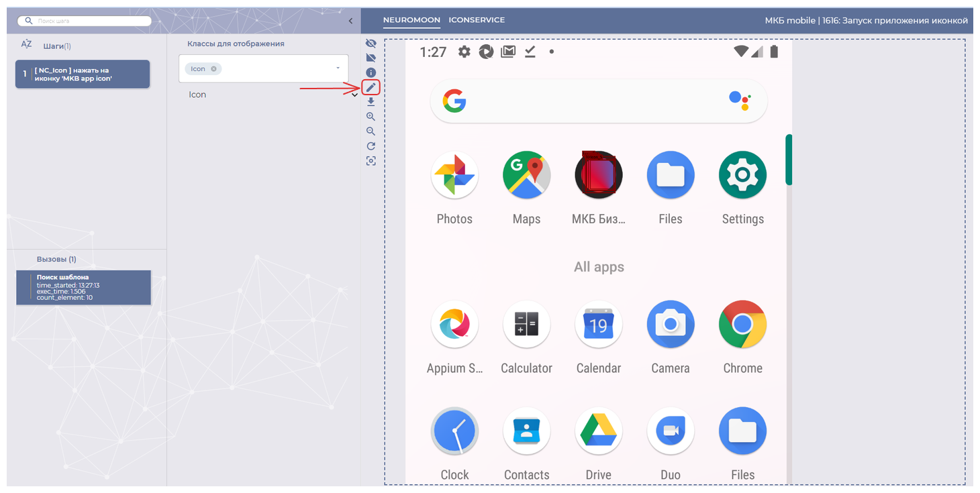Open the Photos app icon
The height and width of the screenshot is (493, 980).
pos(454,175)
